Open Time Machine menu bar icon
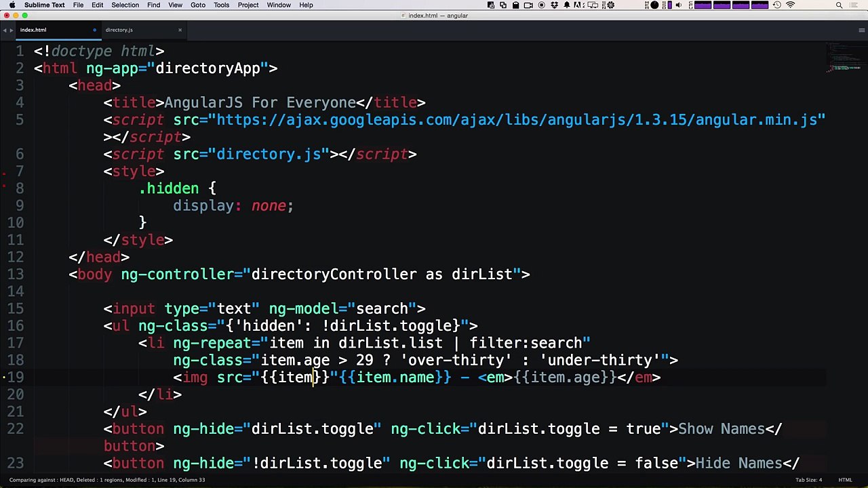868x488 pixels. tap(777, 5)
